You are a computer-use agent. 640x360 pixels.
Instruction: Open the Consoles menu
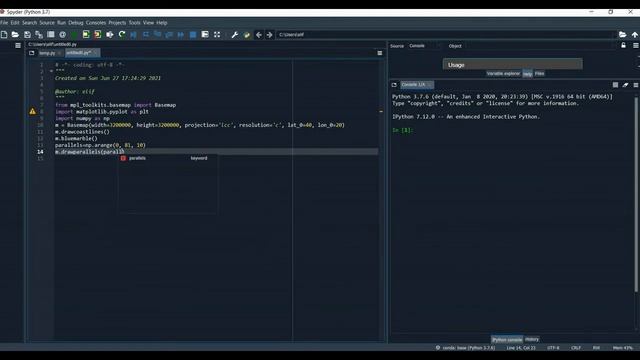pos(96,23)
